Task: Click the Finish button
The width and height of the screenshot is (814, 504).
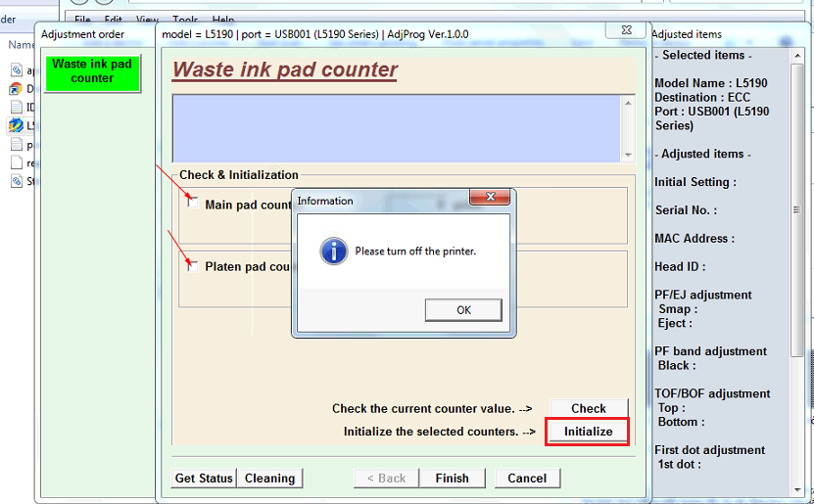Action: click(453, 479)
